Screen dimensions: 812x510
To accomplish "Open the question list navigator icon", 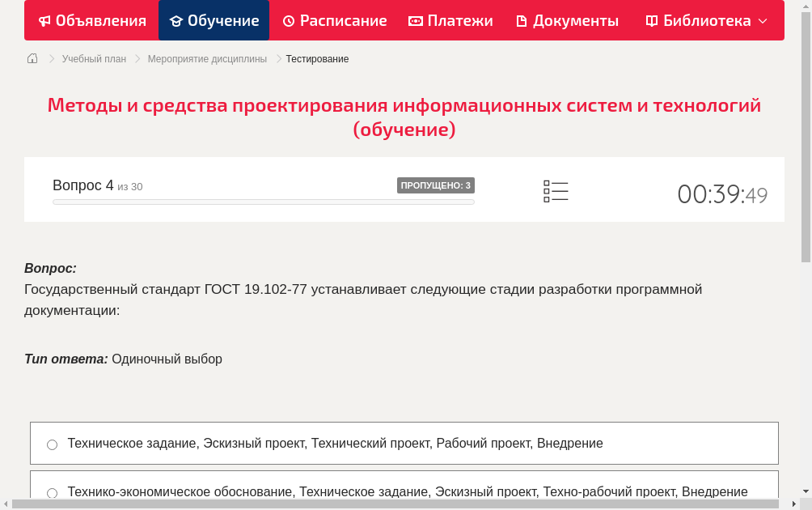I will (x=556, y=191).
